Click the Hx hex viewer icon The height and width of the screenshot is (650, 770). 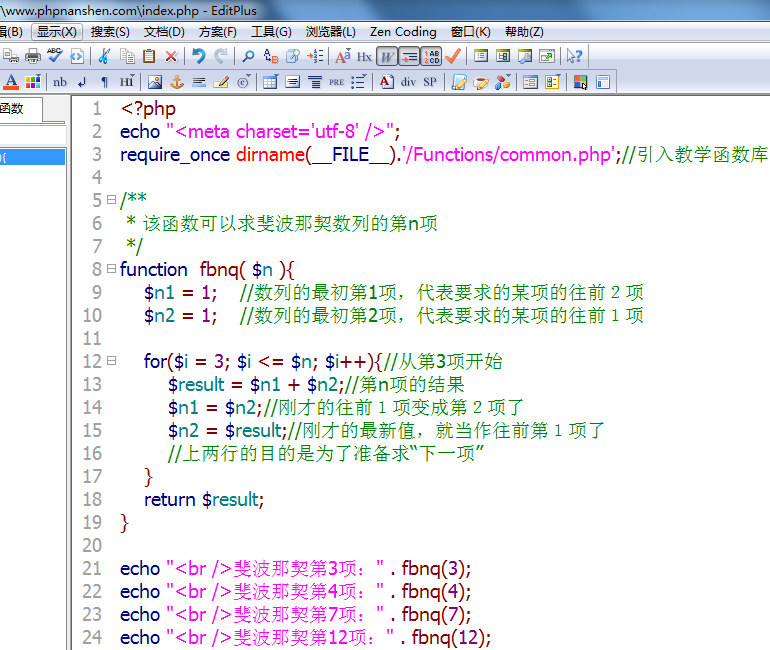[364, 56]
